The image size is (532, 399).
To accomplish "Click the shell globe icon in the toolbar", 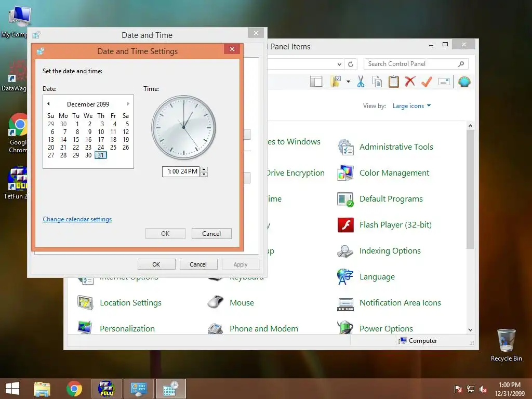I will point(464,82).
